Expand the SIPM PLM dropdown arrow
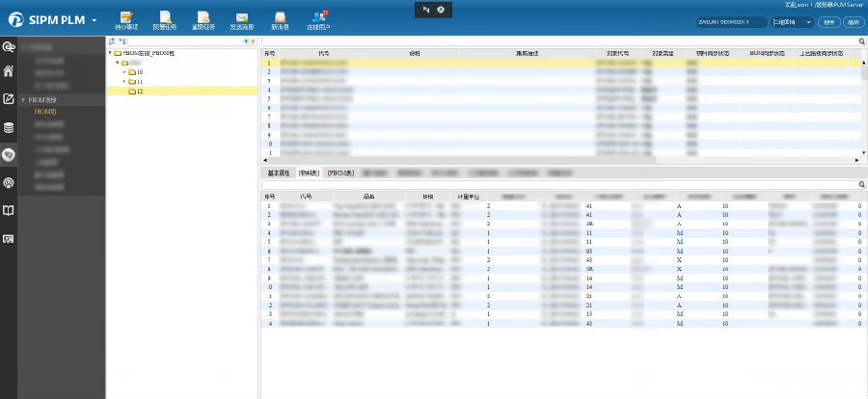Image resolution: width=868 pixels, height=399 pixels. 95,20
